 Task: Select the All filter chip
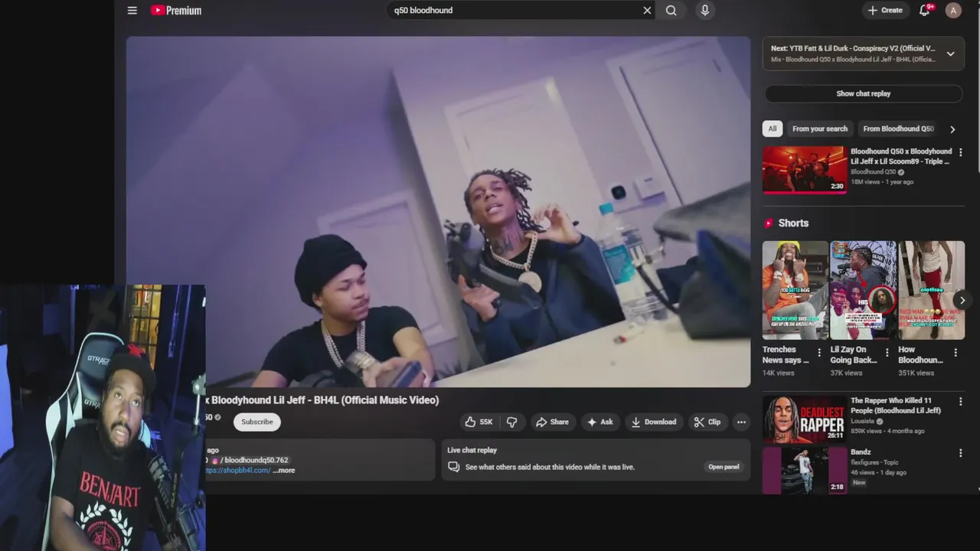tap(772, 129)
